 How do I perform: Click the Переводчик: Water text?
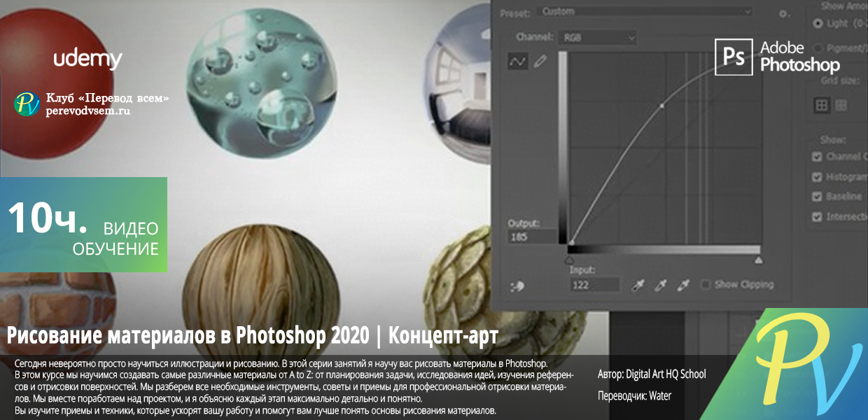634,396
